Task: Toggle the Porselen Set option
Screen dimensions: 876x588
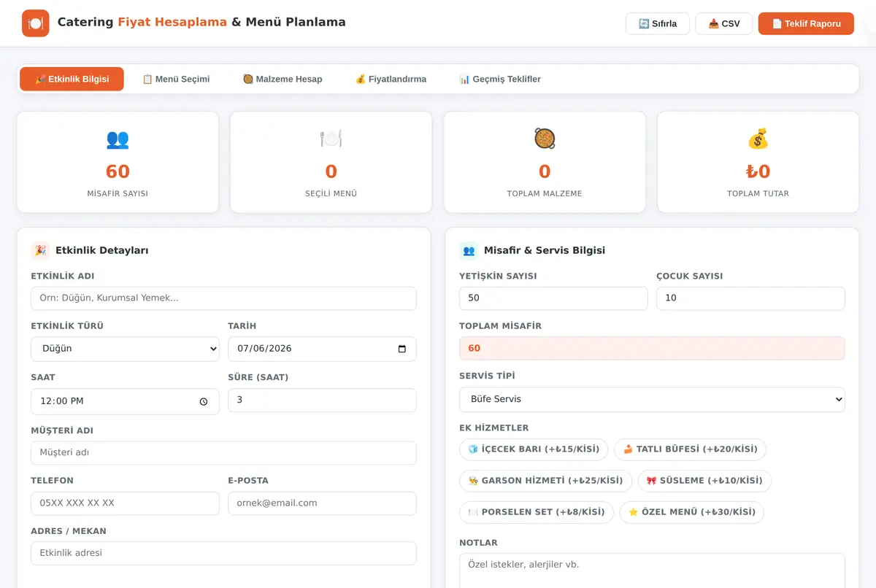Action: [537, 512]
